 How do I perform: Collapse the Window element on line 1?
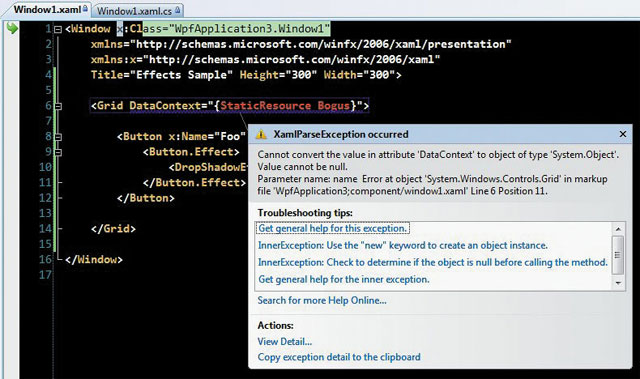coord(58,29)
